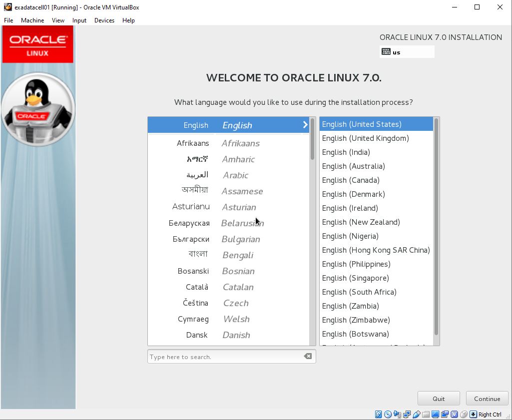Choose English (New Zealand) locale
The width and height of the screenshot is (512, 420).
click(376, 222)
